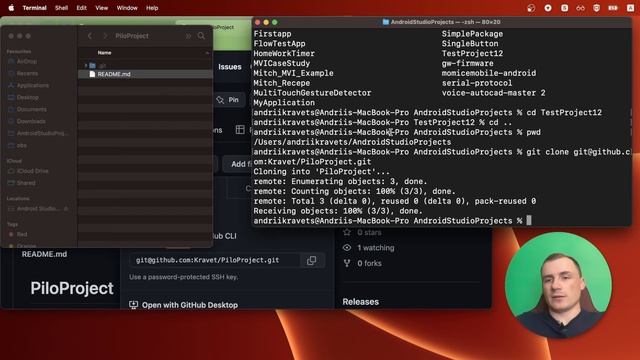Click the battery status icon
The width and height of the screenshot is (640, 360).
coord(613,8)
